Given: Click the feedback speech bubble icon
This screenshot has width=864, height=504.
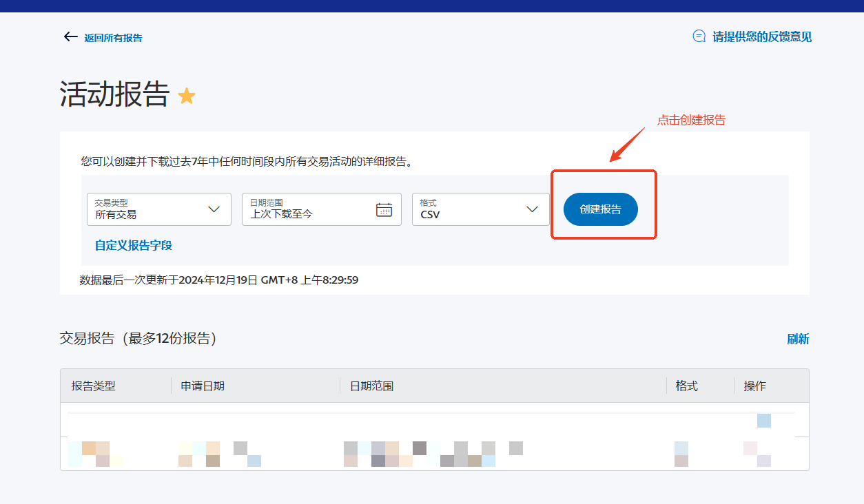Looking at the screenshot, I should coord(699,36).
